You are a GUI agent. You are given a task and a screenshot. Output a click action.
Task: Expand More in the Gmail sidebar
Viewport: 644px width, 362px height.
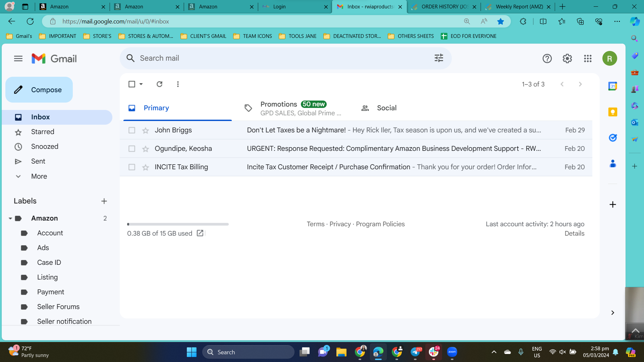[x=39, y=176]
